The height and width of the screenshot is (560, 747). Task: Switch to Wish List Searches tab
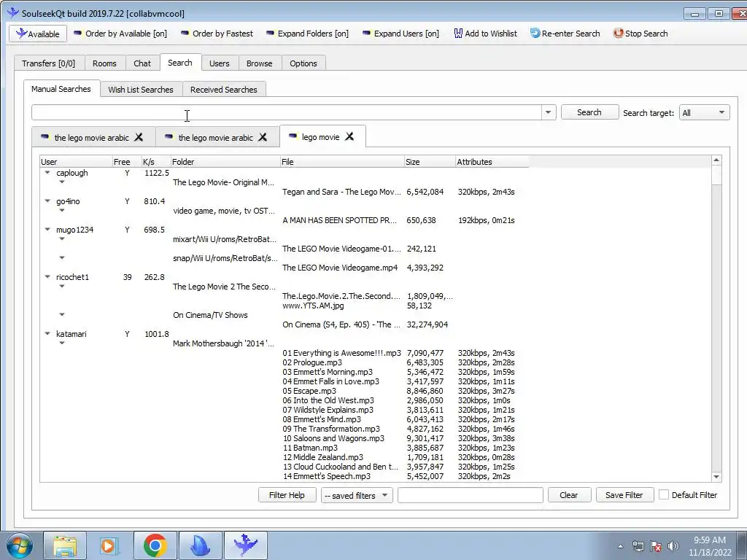141,90
